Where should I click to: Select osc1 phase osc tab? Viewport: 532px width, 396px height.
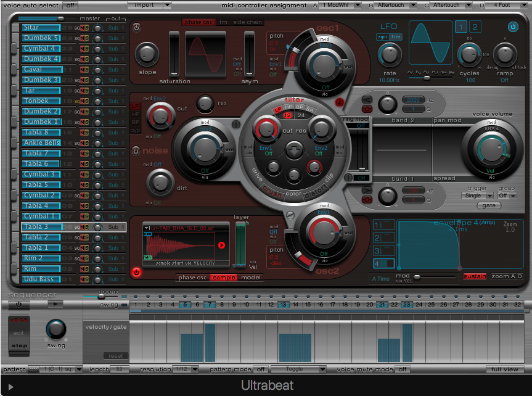(x=198, y=22)
